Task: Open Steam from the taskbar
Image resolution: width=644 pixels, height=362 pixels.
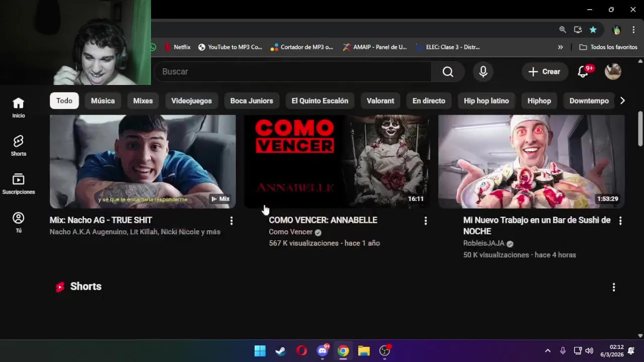Action: point(281,351)
